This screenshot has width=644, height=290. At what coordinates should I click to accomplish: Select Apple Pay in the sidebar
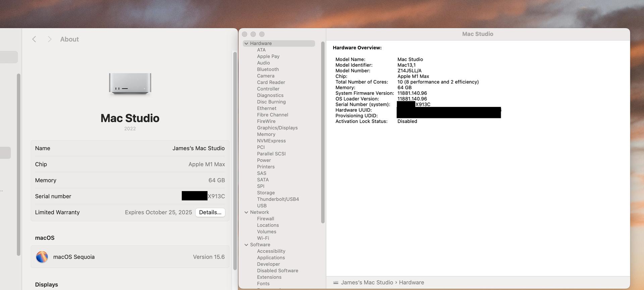coord(268,56)
